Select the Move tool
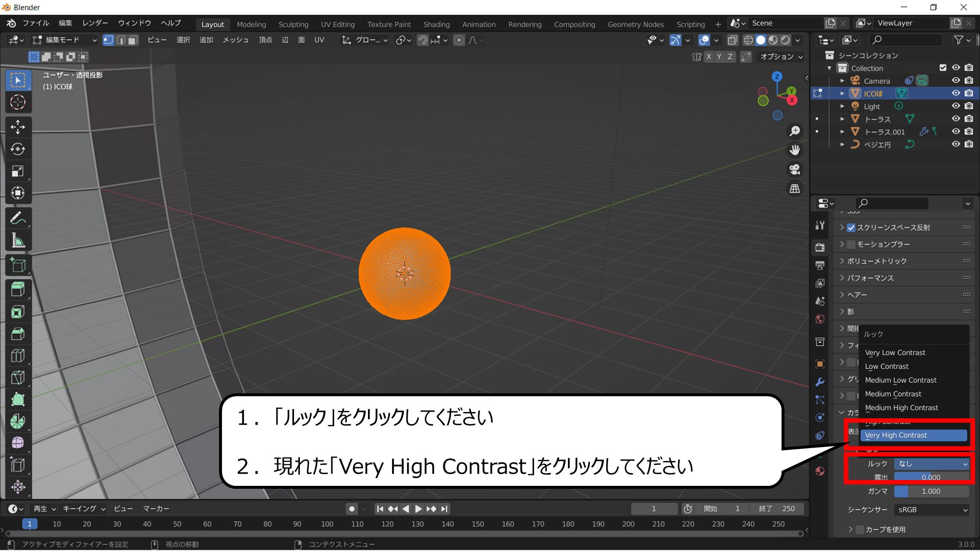 (18, 127)
